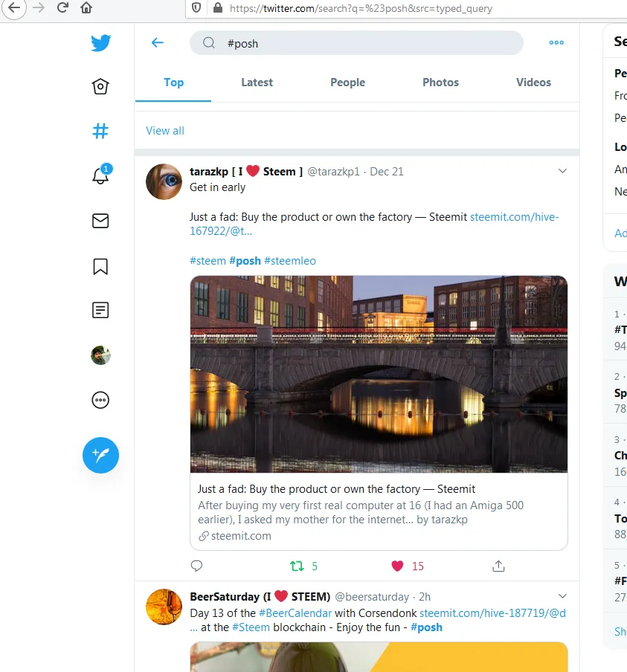Viewport: 627px width, 672px height.
Task: Compose a new tweet with feather button
Action: tap(101, 455)
